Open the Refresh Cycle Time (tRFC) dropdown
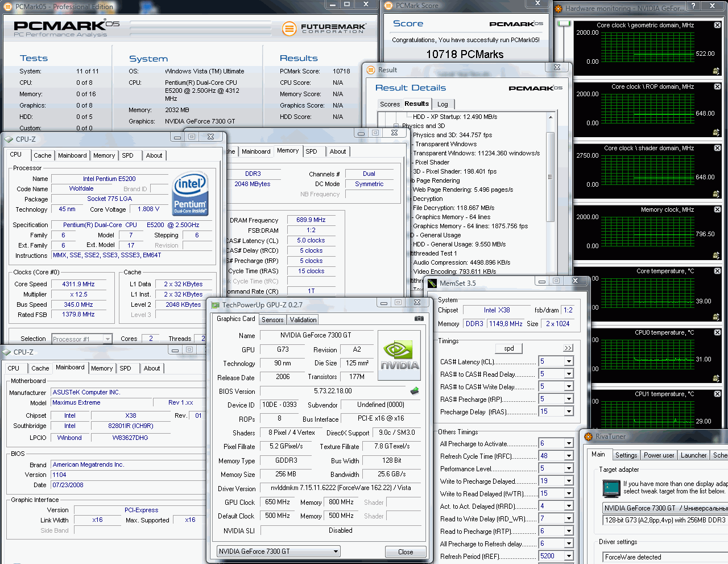Image resolution: width=728 pixels, height=564 pixels. click(569, 456)
